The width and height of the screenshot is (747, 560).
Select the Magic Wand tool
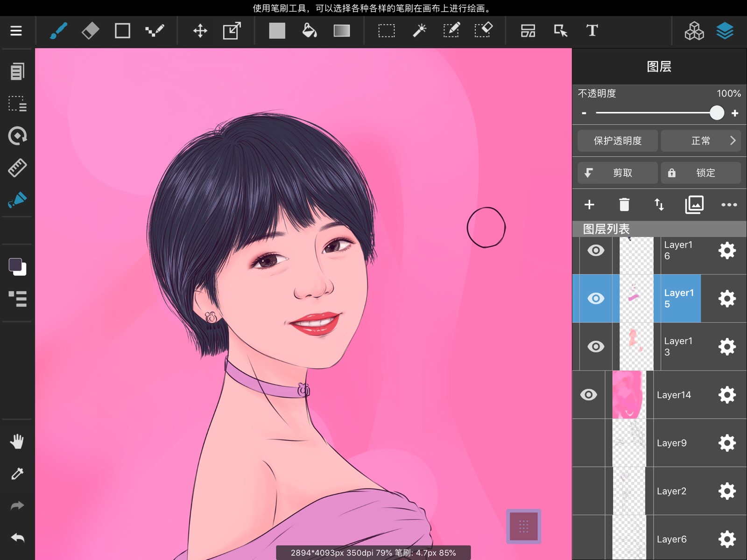pos(419,31)
